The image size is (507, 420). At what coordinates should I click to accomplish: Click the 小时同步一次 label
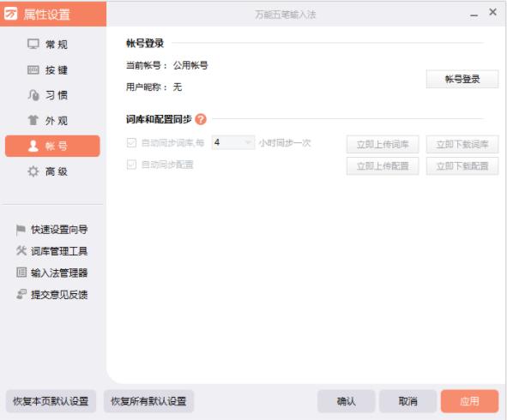[285, 143]
